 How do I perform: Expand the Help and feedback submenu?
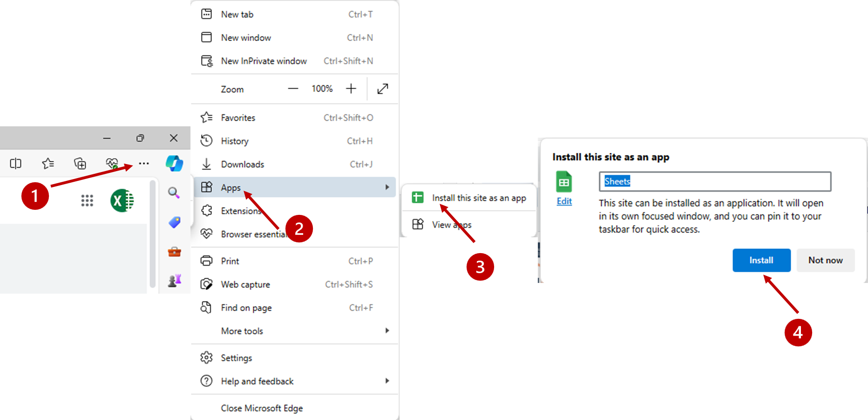coord(294,381)
